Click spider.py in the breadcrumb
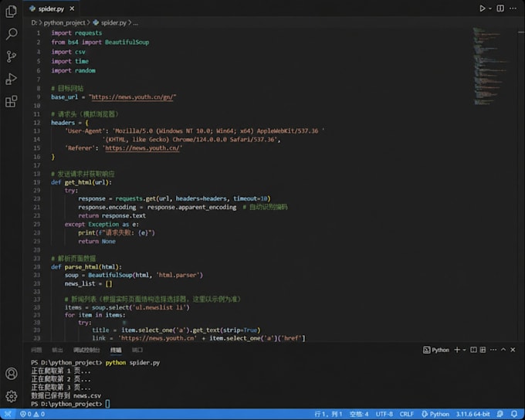The image size is (525, 420). (x=113, y=22)
